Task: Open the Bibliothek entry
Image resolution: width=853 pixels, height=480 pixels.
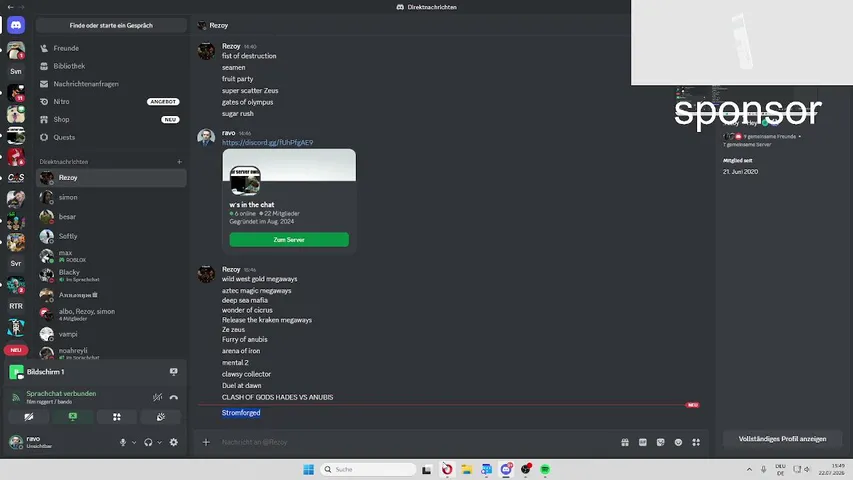Action: point(111,66)
